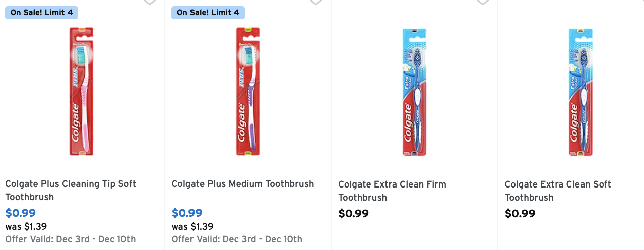Click the blue $0.99 price for Plus Medium

pos(187,213)
